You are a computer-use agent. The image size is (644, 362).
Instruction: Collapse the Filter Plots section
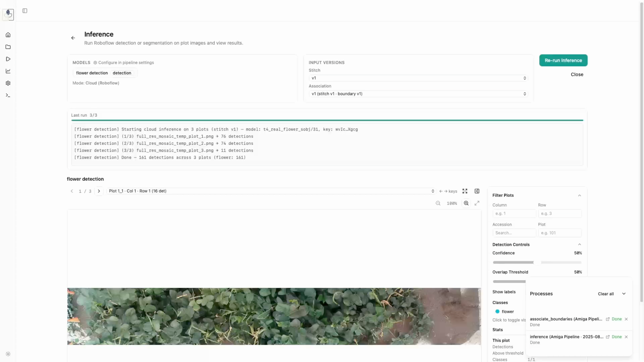click(x=579, y=195)
